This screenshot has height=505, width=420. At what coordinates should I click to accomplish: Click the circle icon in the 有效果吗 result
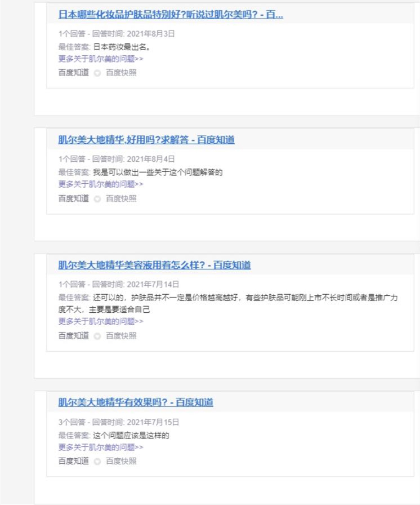[97, 462]
